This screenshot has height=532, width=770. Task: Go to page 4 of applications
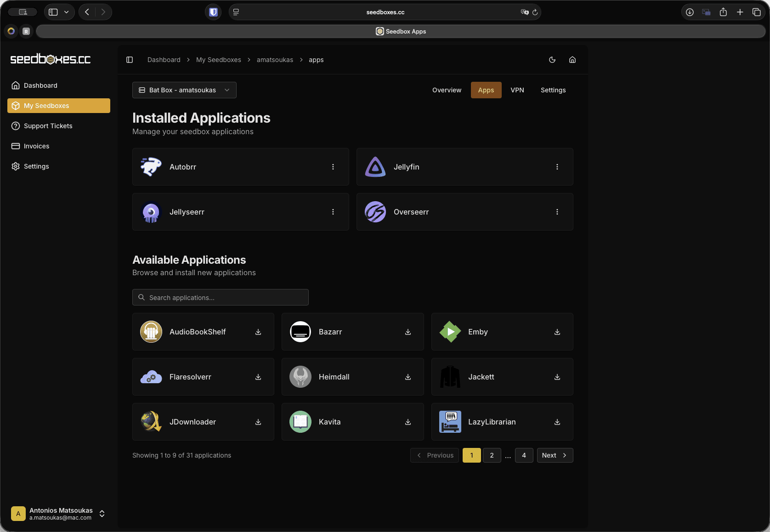524,455
